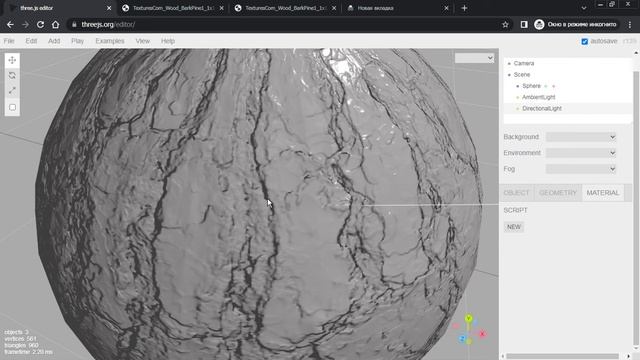This screenshot has height=360, width=640.
Task: Click the sidebar vertical scrollbar
Action: 636,208
